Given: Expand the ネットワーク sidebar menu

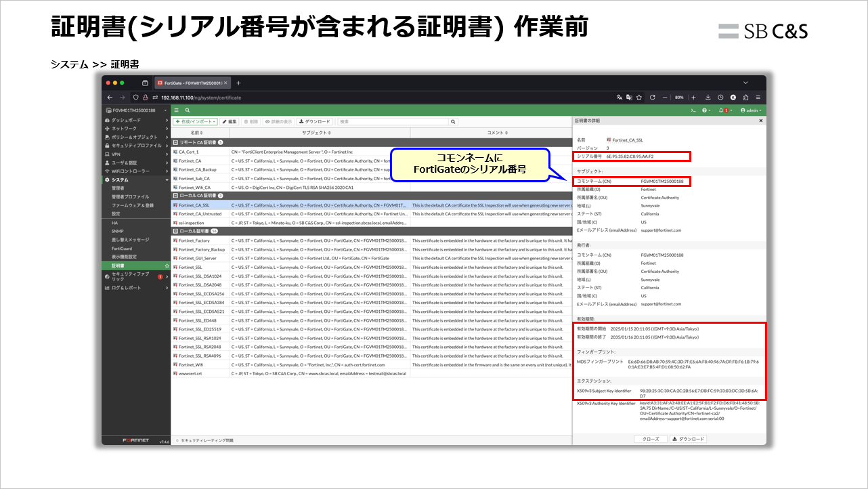Looking at the screenshot, I should click(135, 128).
